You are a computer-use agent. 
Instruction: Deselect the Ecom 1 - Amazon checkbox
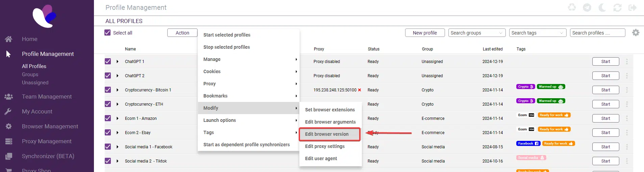point(108,119)
